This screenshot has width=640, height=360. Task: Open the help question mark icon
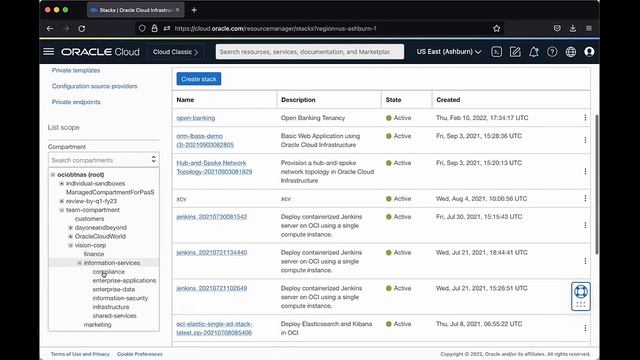(552, 52)
